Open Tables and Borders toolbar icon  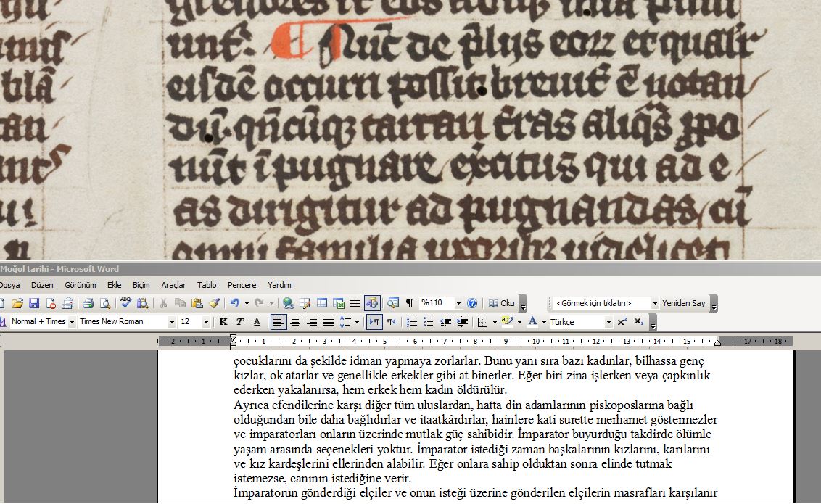point(305,303)
